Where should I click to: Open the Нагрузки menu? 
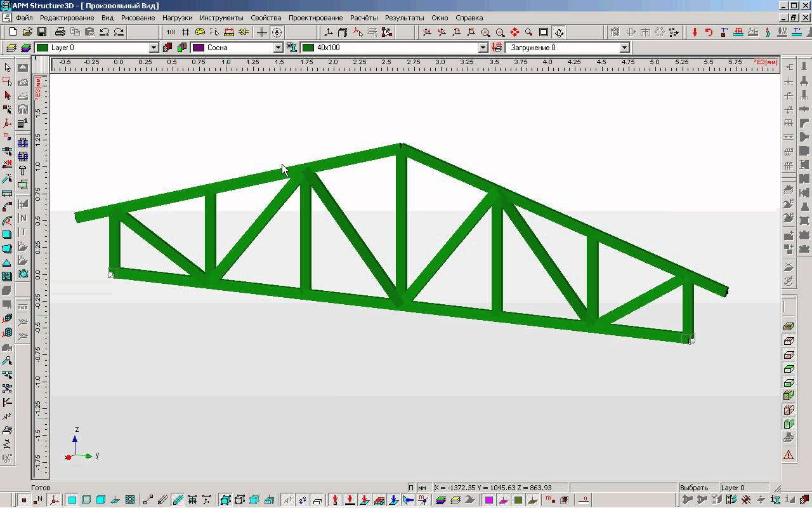click(177, 18)
